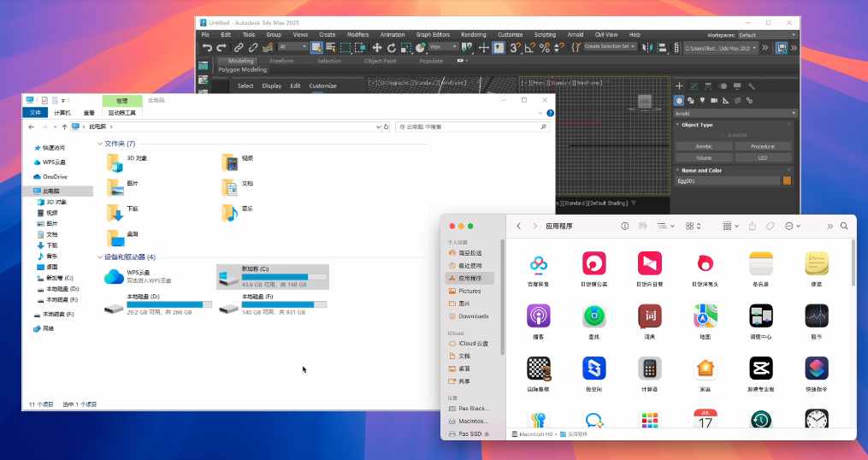Open the Lights category in Create panel
Image resolution: width=868 pixels, height=460 pixels.
(x=702, y=100)
